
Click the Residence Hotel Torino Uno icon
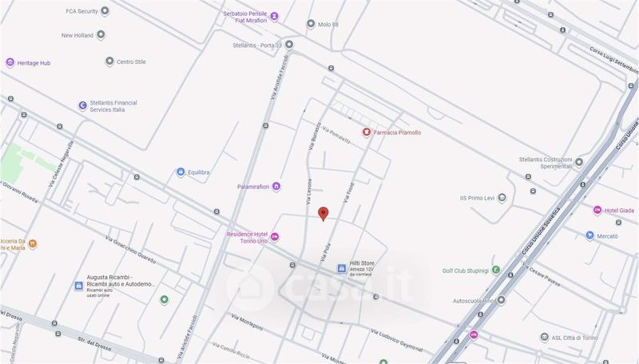point(275,237)
